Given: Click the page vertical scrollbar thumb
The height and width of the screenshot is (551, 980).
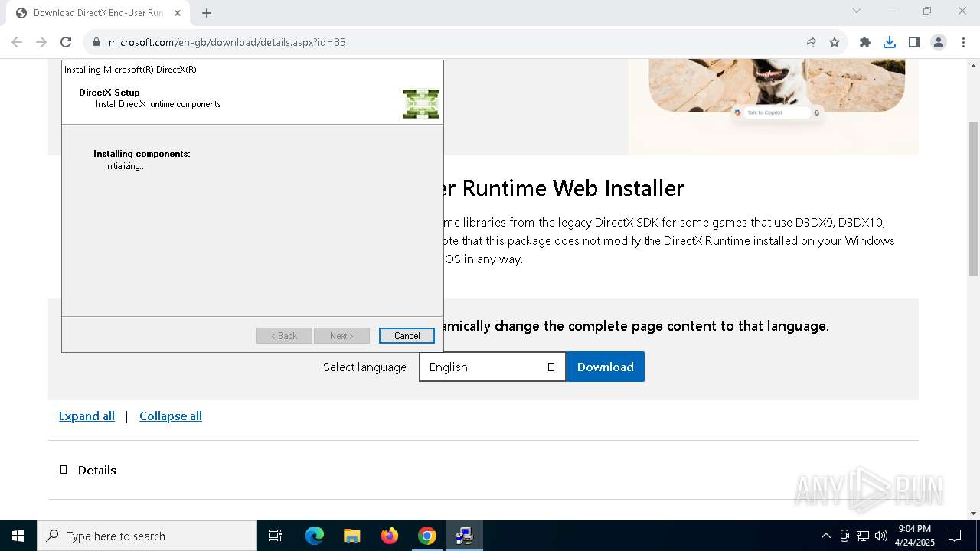Looking at the screenshot, I should click(973, 199).
